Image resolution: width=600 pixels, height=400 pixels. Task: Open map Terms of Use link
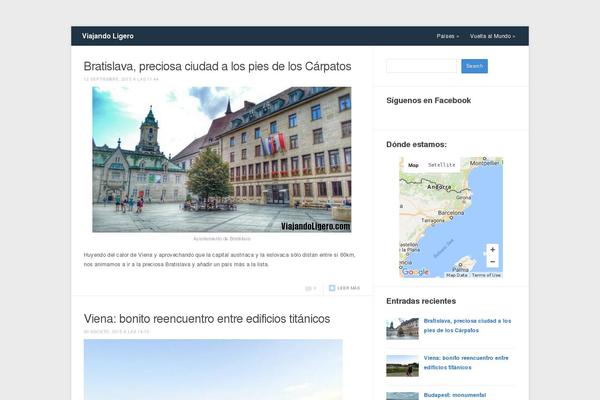pyautogui.click(x=486, y=275)
